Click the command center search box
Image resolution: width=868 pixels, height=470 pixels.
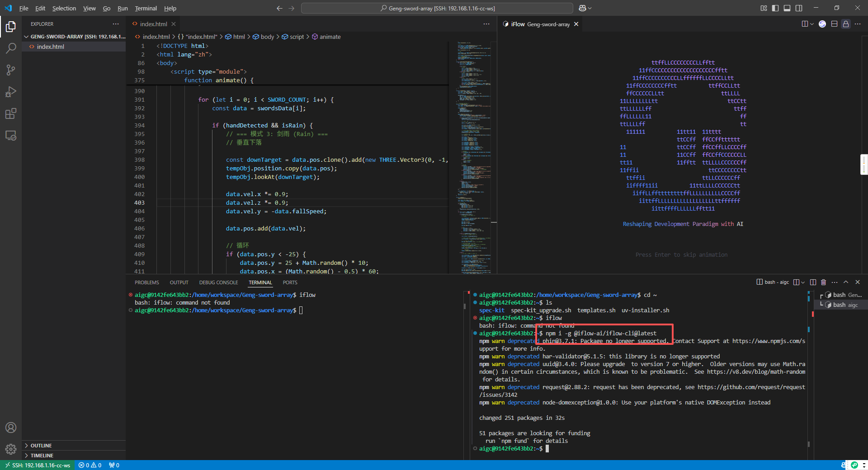(x=437, y=8)
